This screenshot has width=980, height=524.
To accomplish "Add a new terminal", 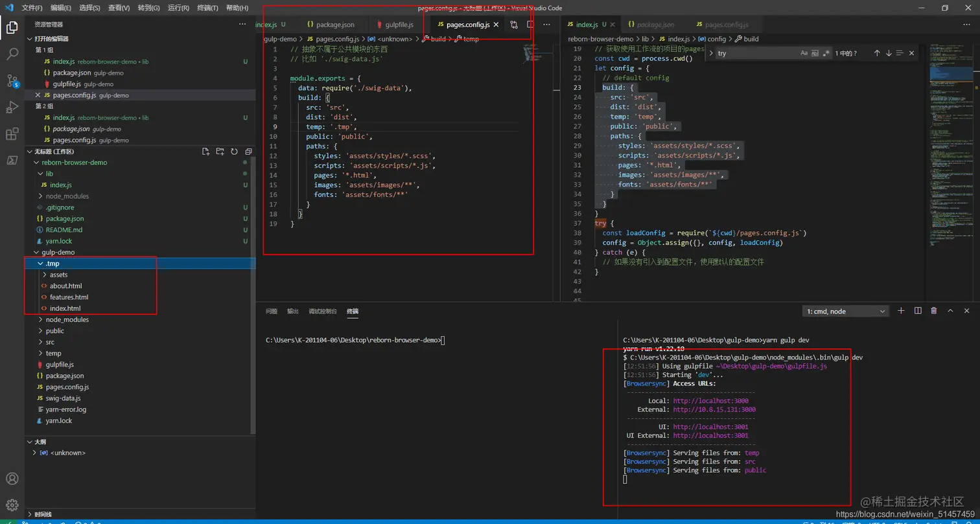I will 901,311.
